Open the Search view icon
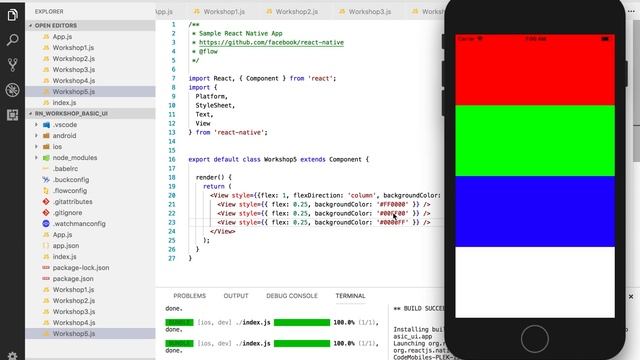640x360 pixels. pyautogui.click(x=12, y=40)
